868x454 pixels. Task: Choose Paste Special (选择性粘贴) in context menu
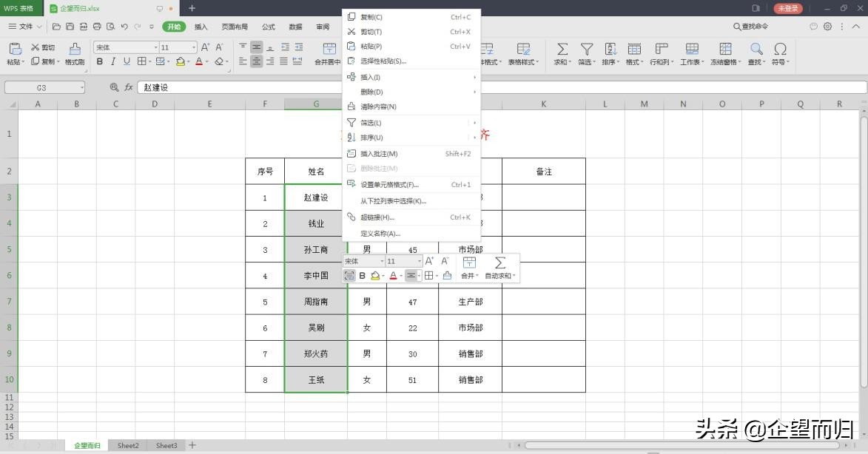point(411,61)
